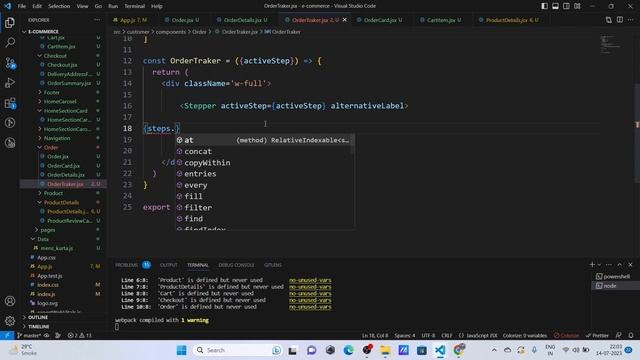Open Microsoft Edge from taskbar
This screenshot has width=640, height=360.
tap(349, 350)
